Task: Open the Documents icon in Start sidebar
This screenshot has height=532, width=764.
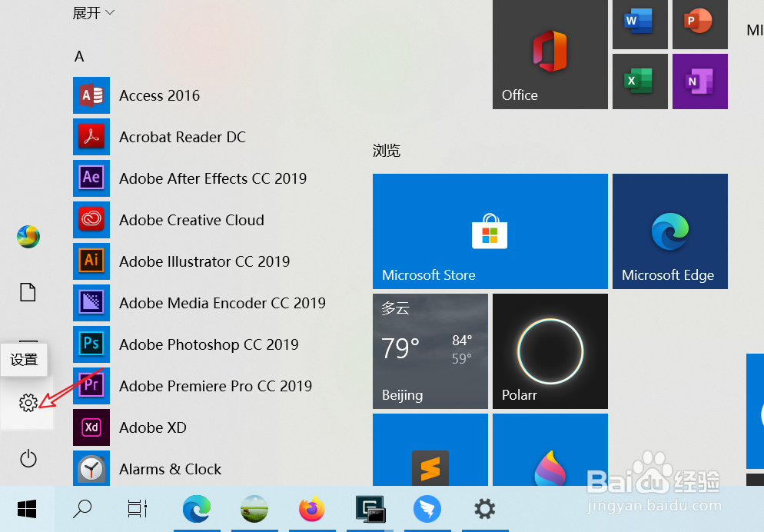Action: click(x=28, y=292)
